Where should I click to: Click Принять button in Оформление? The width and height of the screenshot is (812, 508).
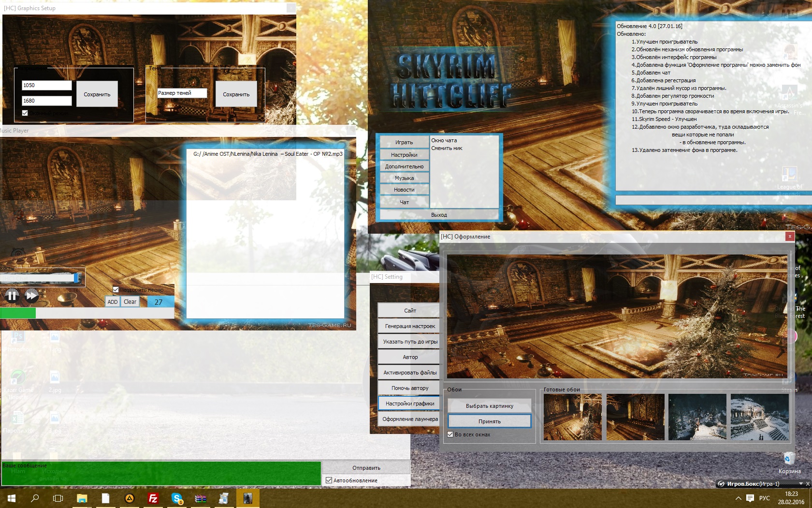tap(490, 421)
